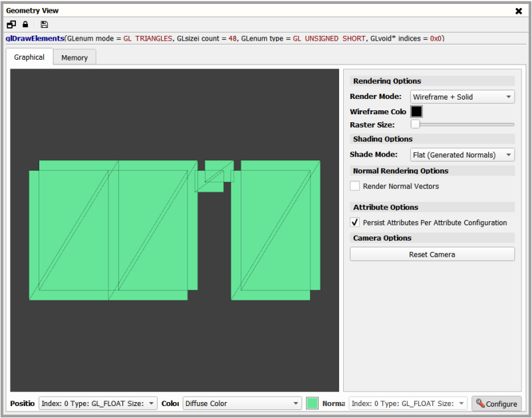Pick the black wireframe color swatch
The height and width of the screenshot is (418, 532).
[x=416, y=112]
